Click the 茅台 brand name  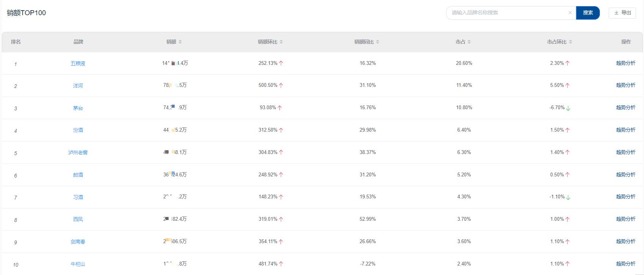click(78, 108)
